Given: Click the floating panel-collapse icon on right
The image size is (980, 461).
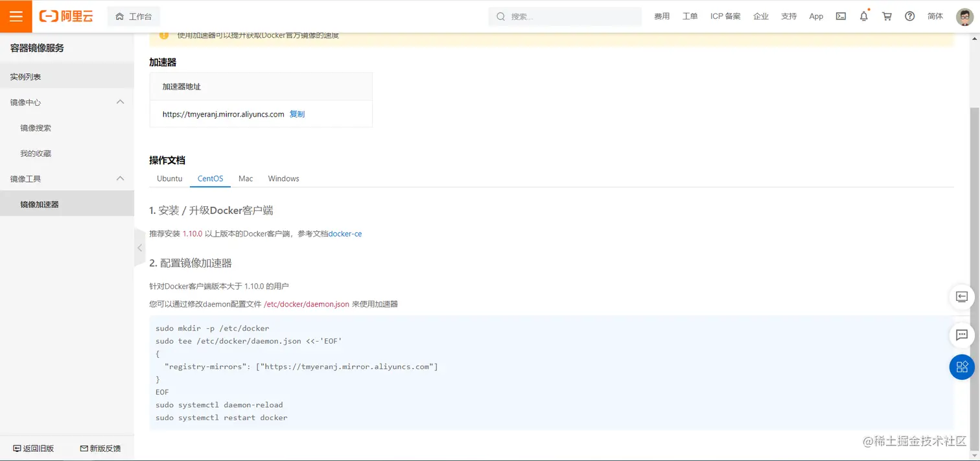Looking at the screenshot, I should coord(962,297).
